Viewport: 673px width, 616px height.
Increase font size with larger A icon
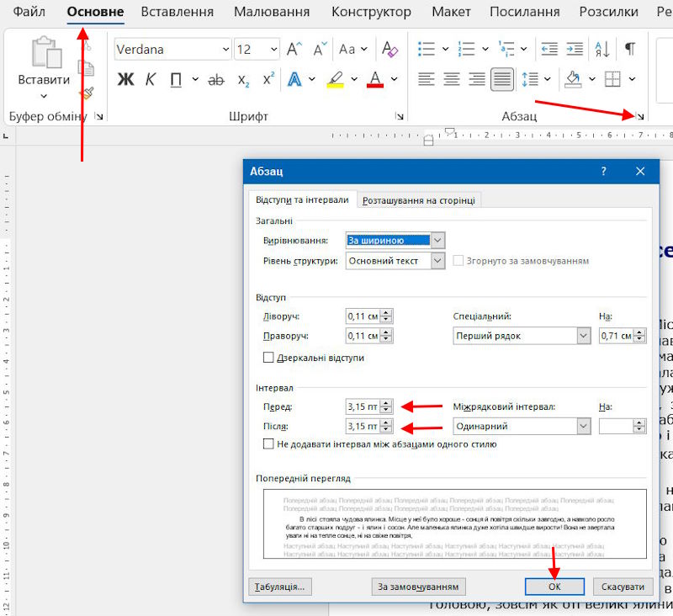click(x=294, y=49)
